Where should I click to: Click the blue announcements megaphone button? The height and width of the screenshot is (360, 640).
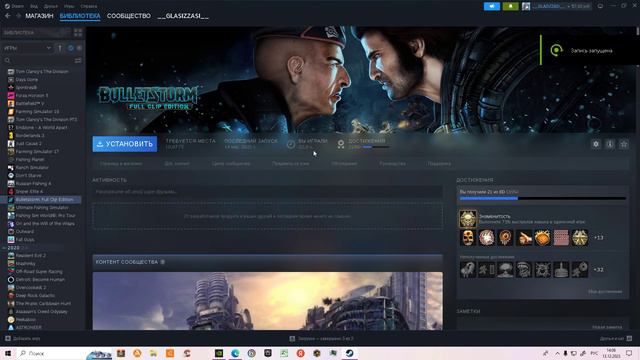(x=492, y=6)
